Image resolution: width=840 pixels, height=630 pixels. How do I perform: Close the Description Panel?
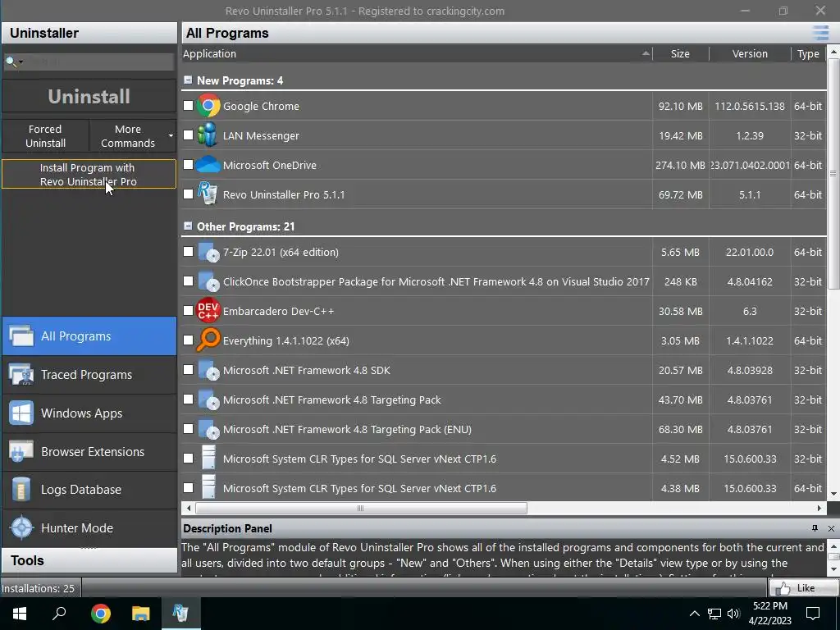pos(831,528)
